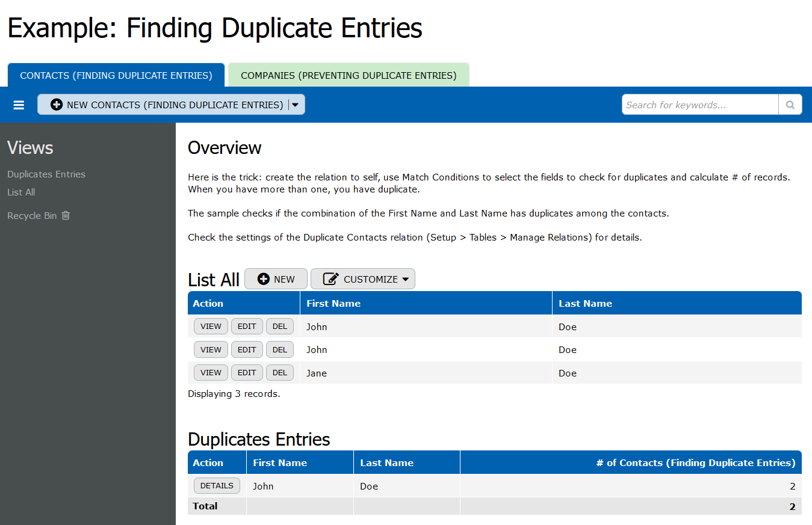Screen dimensions: 812x525
Task: Open the Customize dropdown caret
Action: pyautogui.click(x=405, y=279)
